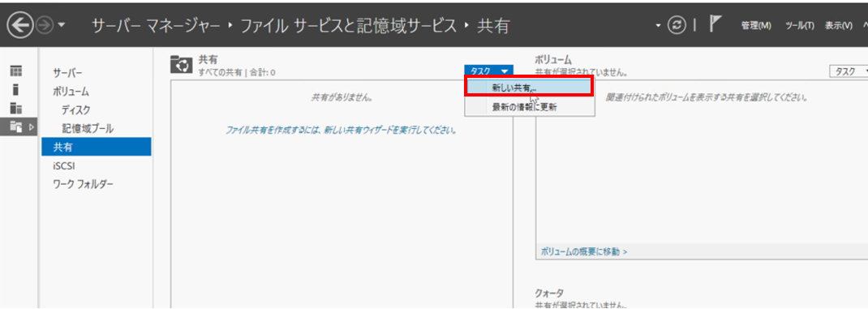This screenshot has height=309, width=868.
Task: Click the new share wizard hint link
Action: pyautogui.click(x=342, y=131)
